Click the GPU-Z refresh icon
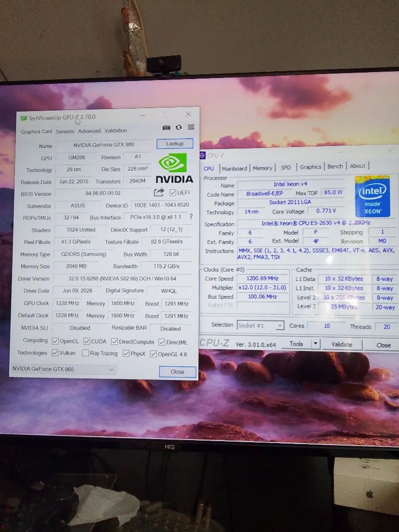 point(179,128)
